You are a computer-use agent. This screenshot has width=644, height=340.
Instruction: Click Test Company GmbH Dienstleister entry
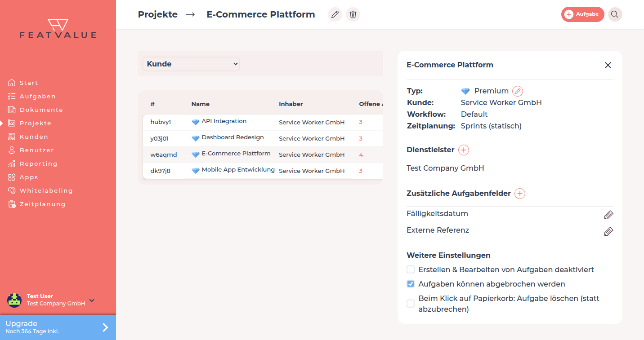coord(445,168)
